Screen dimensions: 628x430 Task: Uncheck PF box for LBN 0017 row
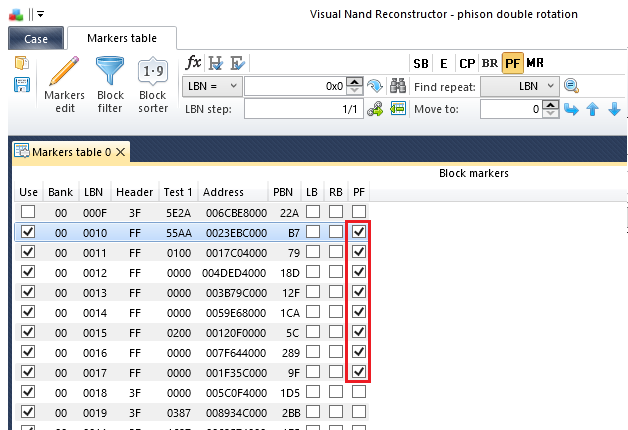coord(359,372)
